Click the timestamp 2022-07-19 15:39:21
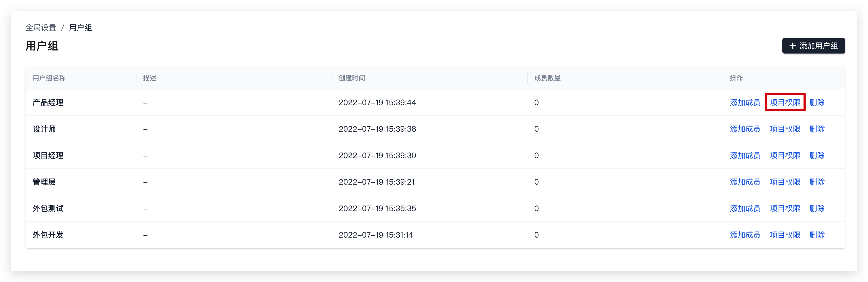Screen dimensions: 868x282 (x=376, y=182)
